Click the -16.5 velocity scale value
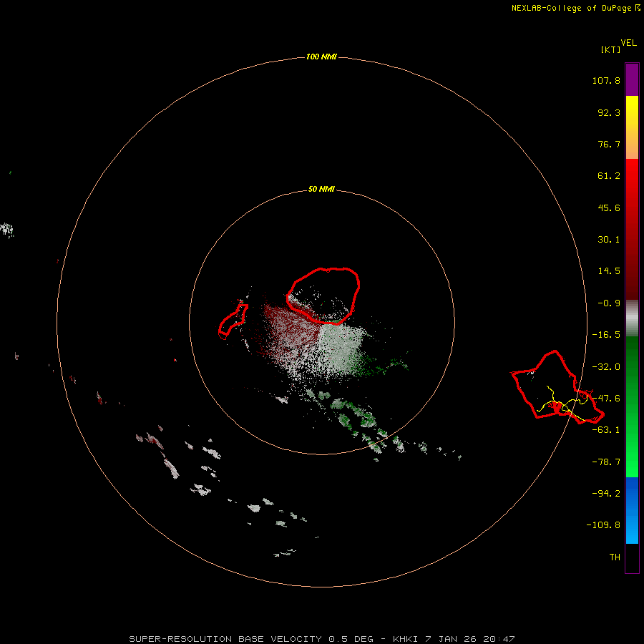The image size is (644, 644). tap(606, 335)
